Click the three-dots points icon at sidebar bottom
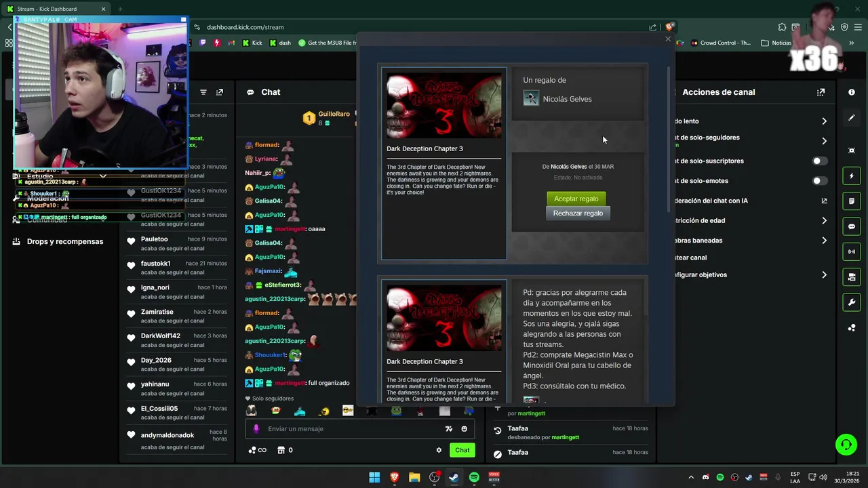 pyautogui.click(x=852, y=327)
